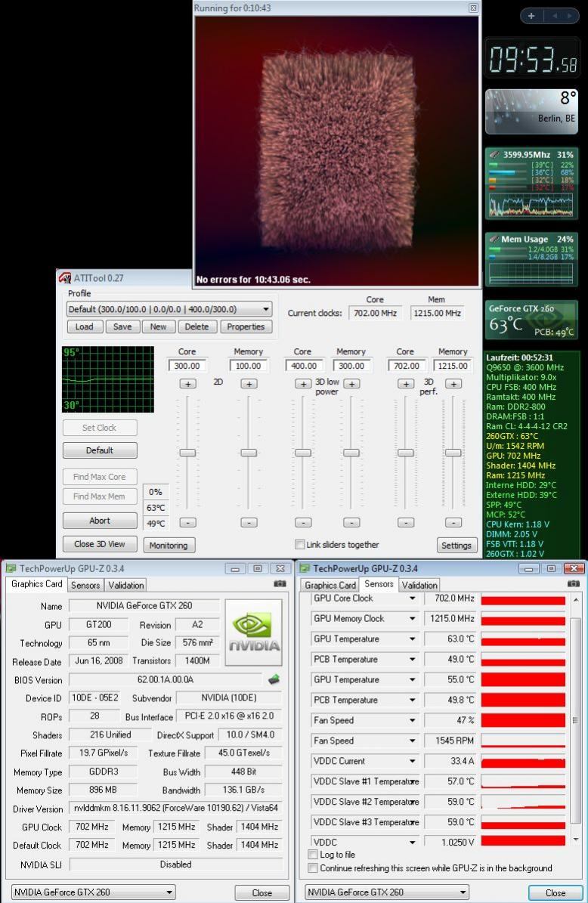Click the 3D low power Core slider handle
Image resolution: width=588 pixels, height=903 pixels.
pyautogui.click(x=304, y=453)
